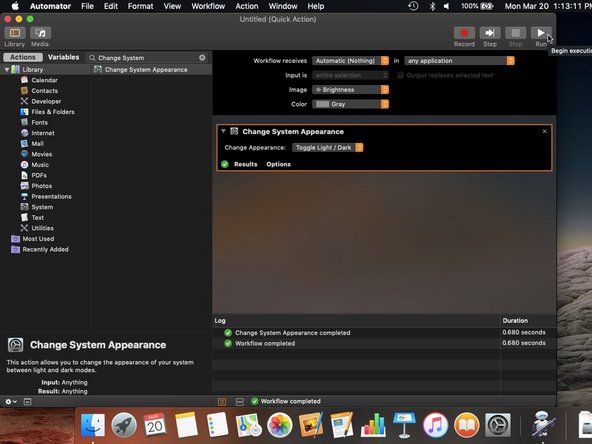The image size is (592, 444).
Task: Show the variables view icon below the log
Action: (240, 401)
